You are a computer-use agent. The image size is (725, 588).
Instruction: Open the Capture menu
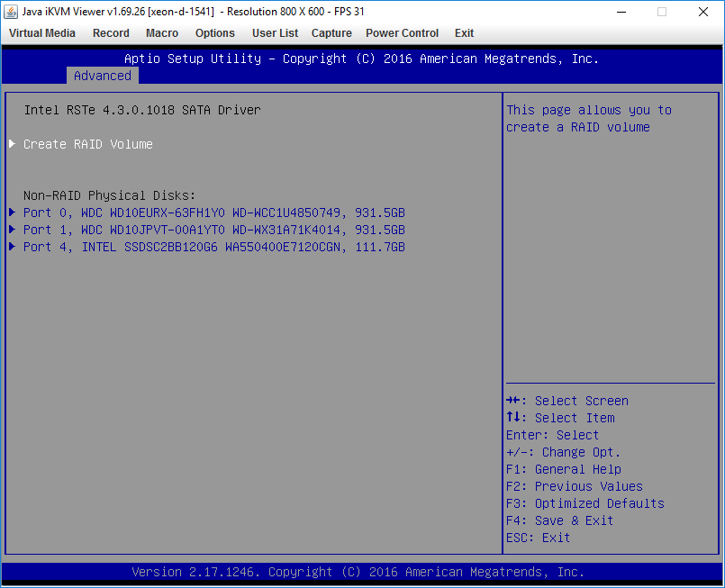pyautogui.click(x=331, y=33)
